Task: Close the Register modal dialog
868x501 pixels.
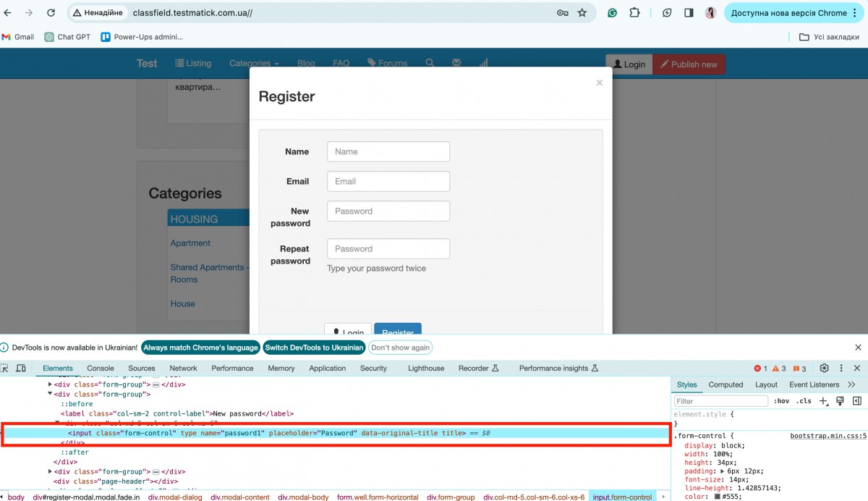Action: (x=599, y=83)
